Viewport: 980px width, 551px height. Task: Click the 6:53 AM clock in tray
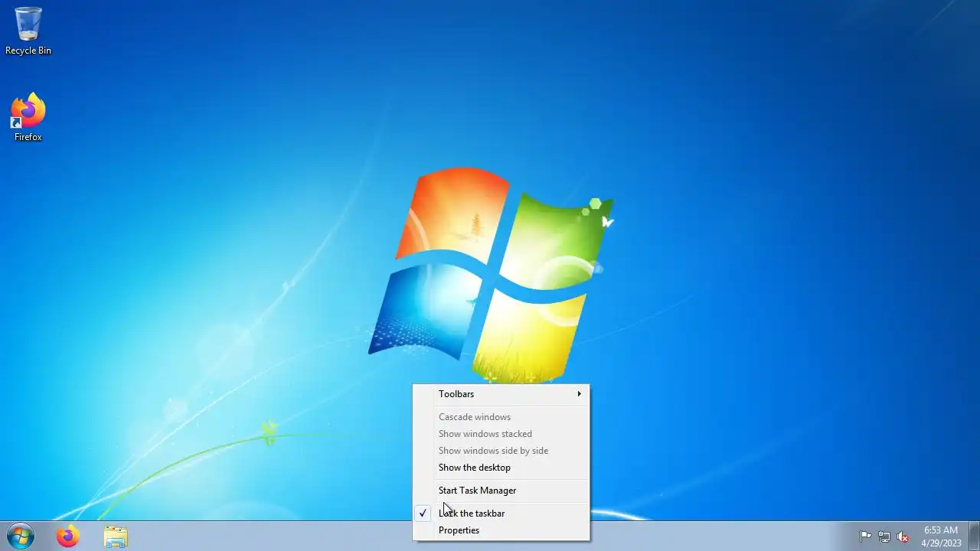tap(941, 536)
